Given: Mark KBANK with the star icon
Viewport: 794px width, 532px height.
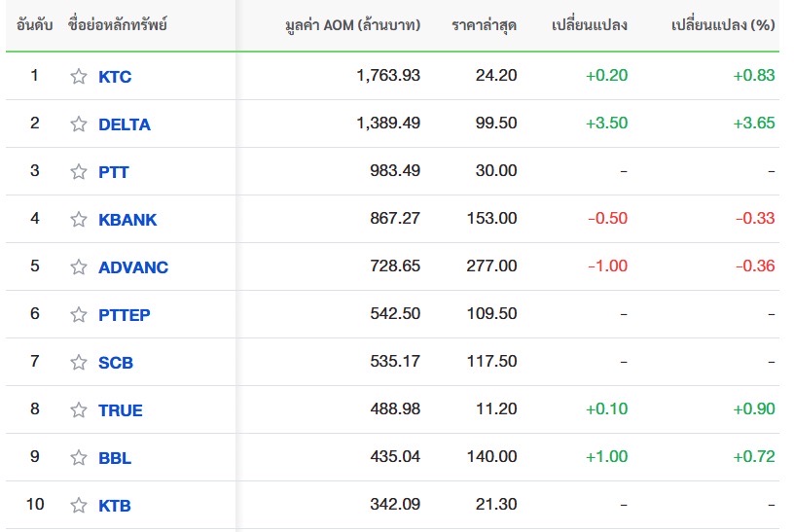Looking at the screenshot, I should [79, 220].
